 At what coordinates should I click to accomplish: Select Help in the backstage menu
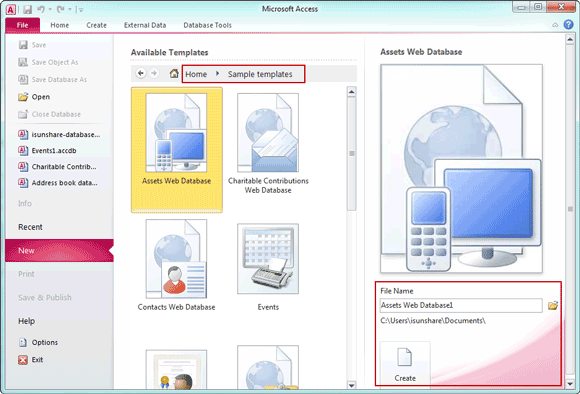(27, 321)
